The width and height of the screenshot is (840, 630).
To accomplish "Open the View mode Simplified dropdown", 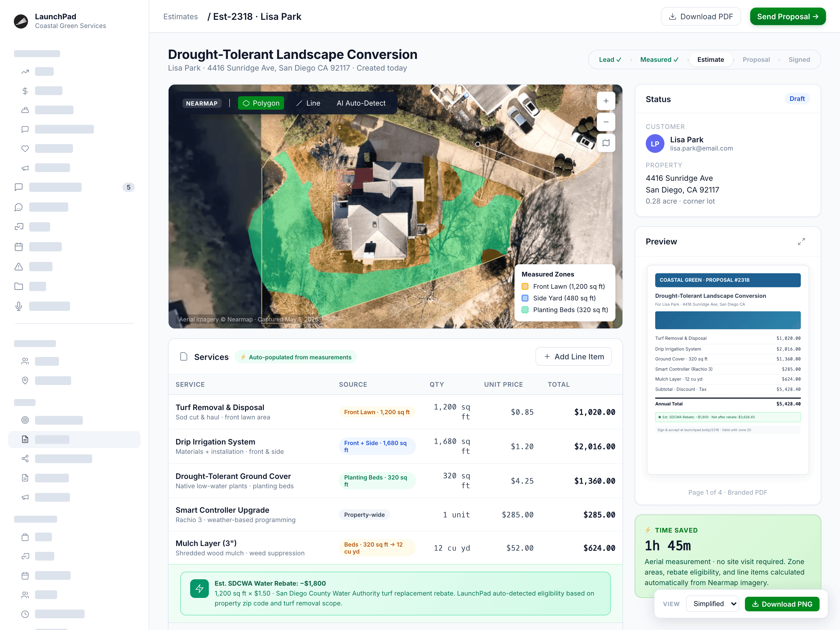I will [712, 604].
